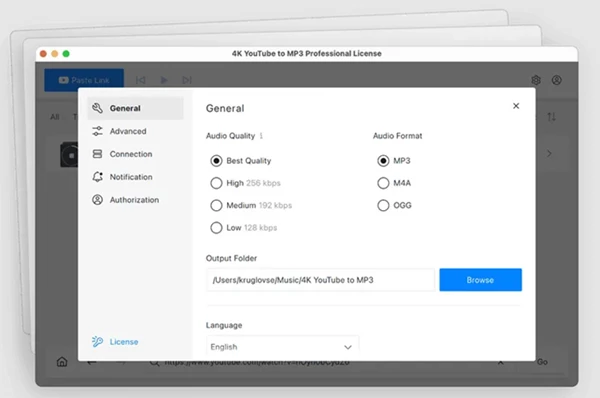The height and width of the screenshot is (398, 600).
Task: Play the current track
Action: coord(164,80)
